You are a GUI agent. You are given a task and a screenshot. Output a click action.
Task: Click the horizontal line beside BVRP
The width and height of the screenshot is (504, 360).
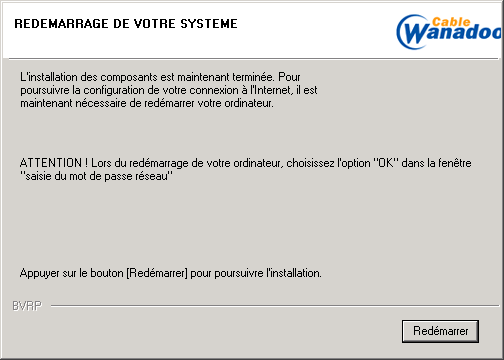pyautogui.click(x=275, y=305)
